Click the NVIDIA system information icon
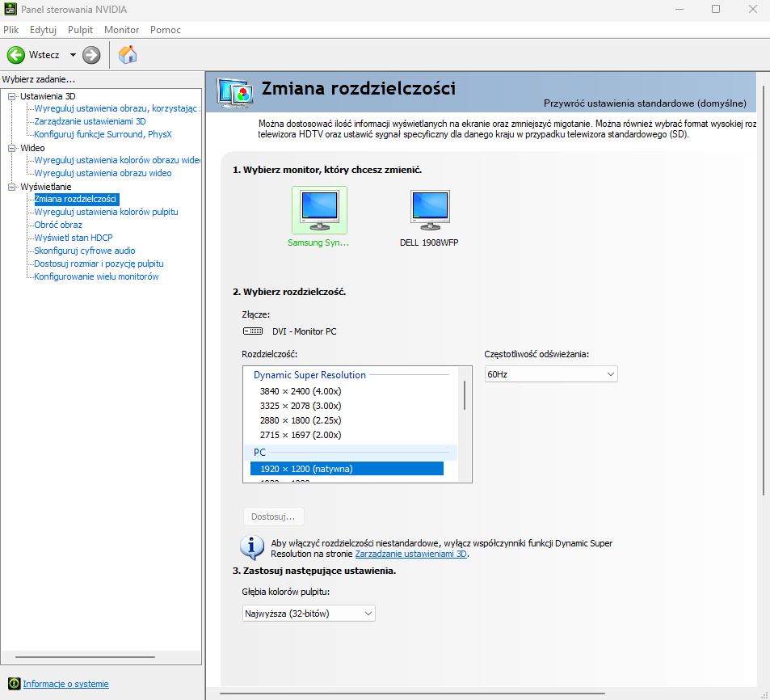This screenshot has width=770, height=700. click(x=14, y=684)
